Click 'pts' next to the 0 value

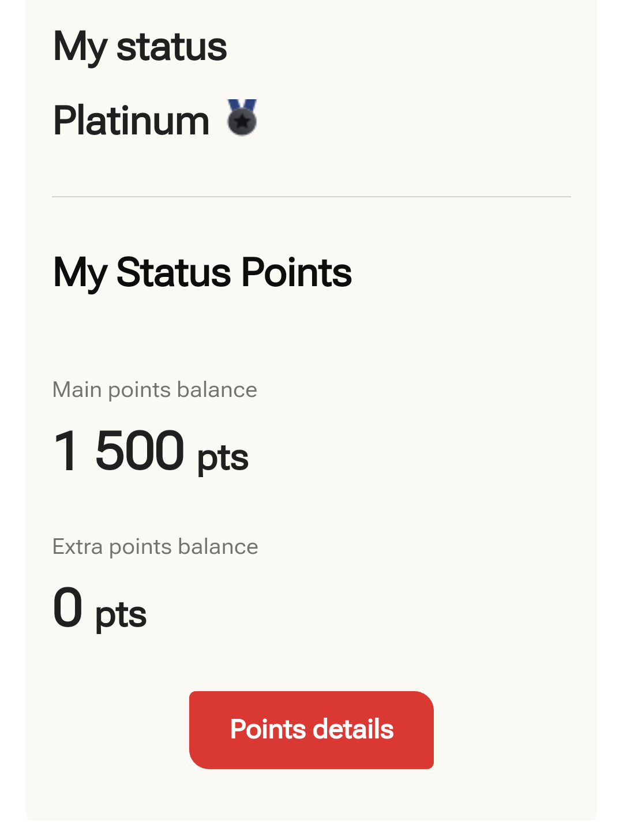pos(121,614)
